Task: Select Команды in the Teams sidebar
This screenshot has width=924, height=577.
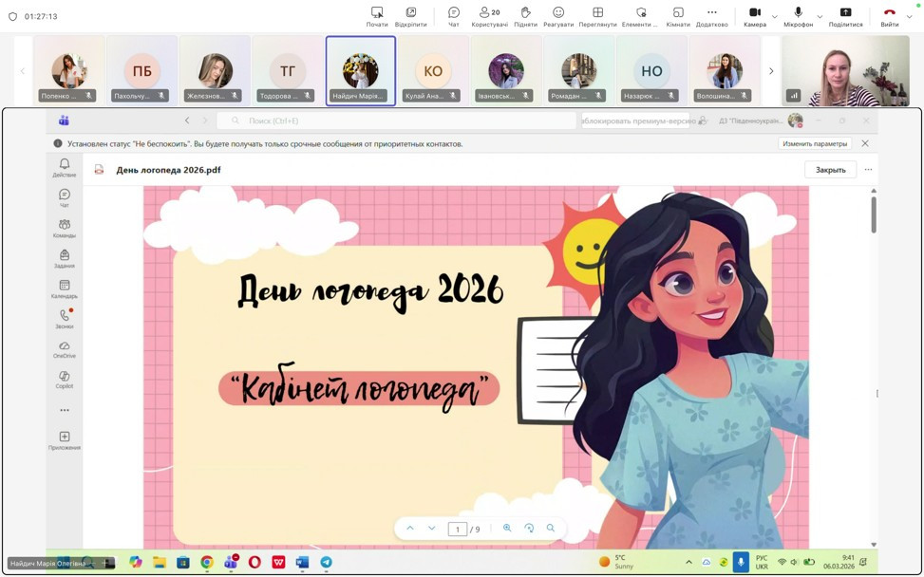Action: 64,226
